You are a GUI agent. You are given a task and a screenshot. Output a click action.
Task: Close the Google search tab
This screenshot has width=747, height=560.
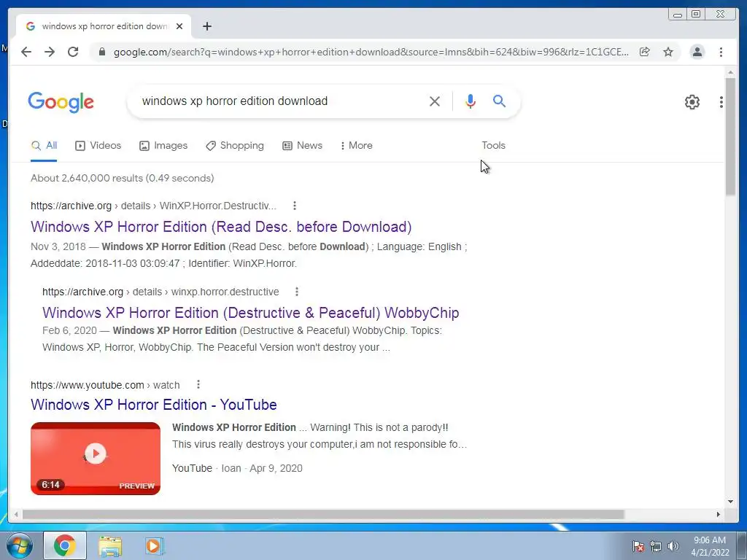179,26
